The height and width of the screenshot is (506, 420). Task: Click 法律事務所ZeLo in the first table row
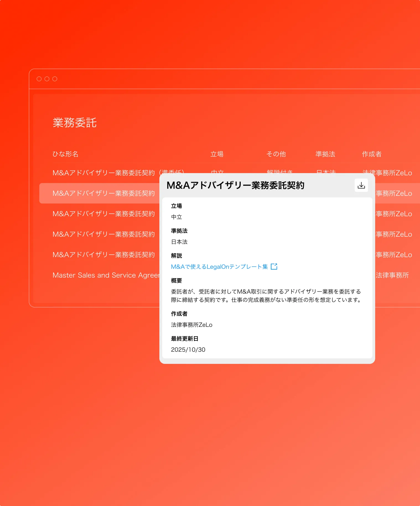tap(387, 173)
